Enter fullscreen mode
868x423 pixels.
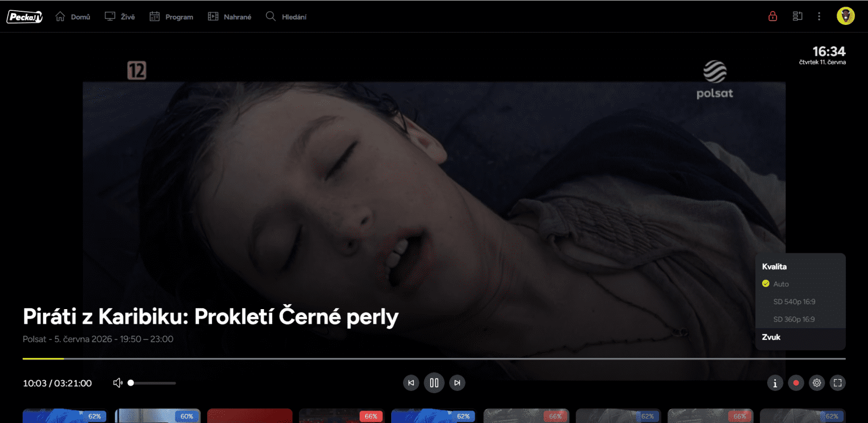pyautogui.click(x=838, y=383)
